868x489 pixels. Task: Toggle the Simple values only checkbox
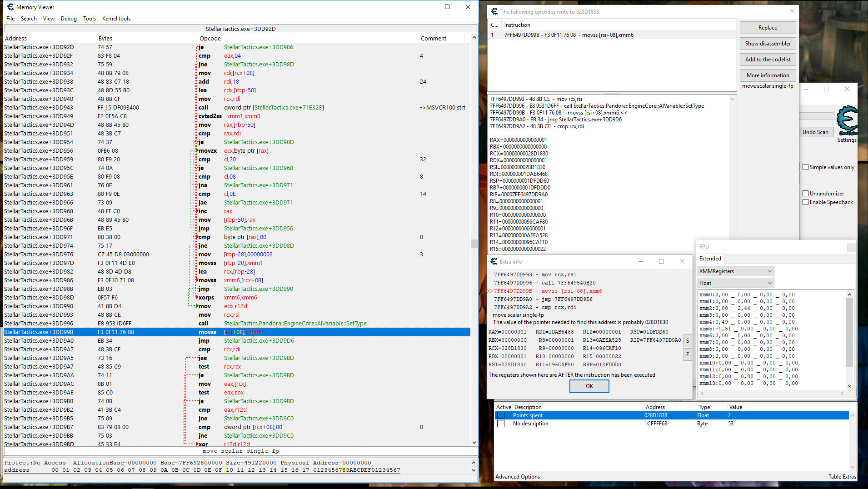[x=806, y=167]
